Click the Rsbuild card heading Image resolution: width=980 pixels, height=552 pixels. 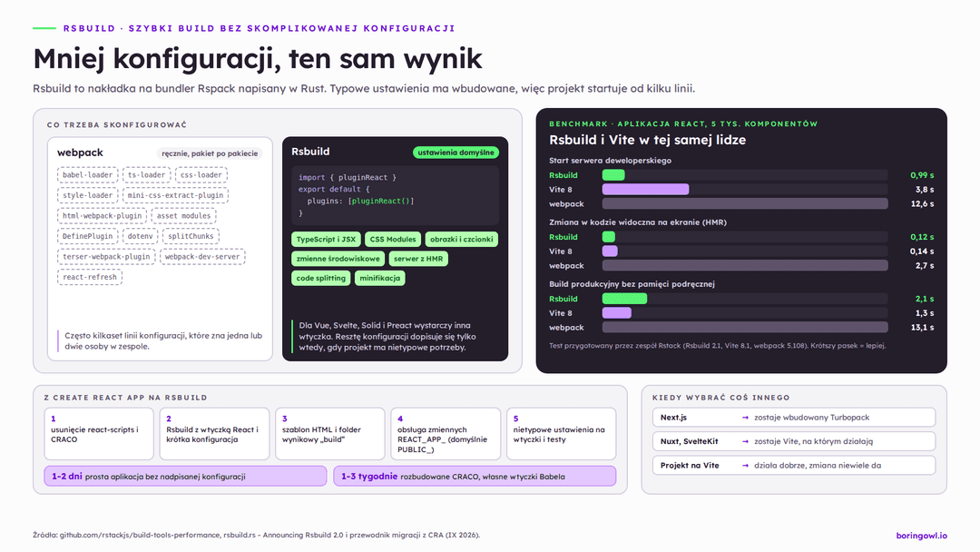click(310, 152)
